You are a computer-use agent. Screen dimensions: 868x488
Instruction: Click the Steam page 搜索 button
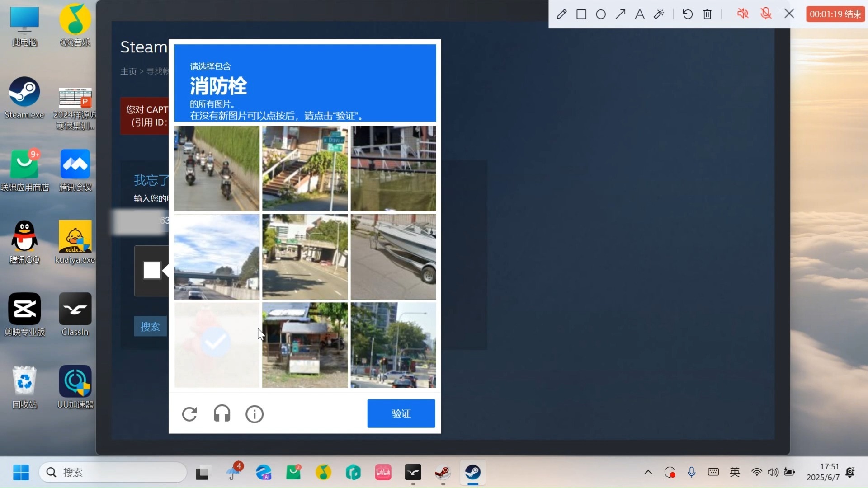[x=151, y=326]
